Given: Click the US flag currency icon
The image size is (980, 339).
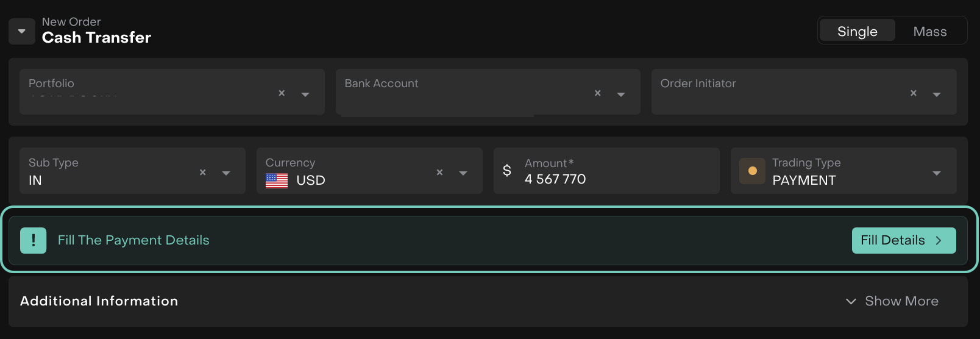Looking at the screenshot, I should click(277, 180).
